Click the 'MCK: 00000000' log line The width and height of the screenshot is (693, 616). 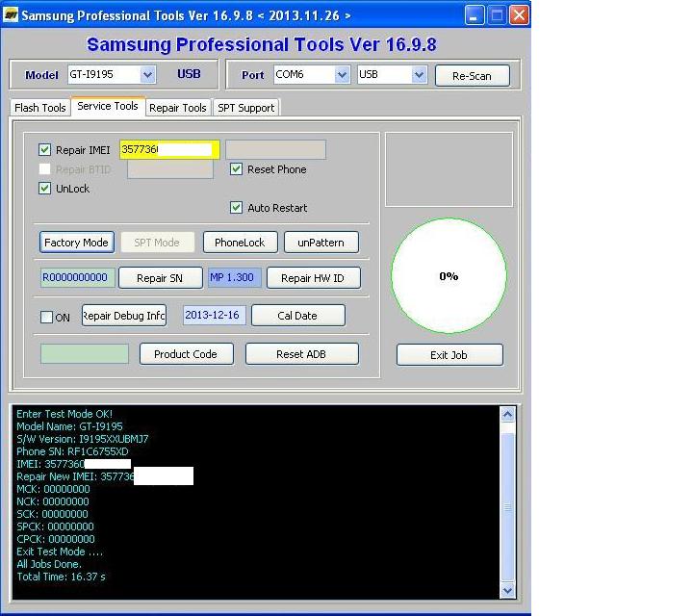pos(53,489)
